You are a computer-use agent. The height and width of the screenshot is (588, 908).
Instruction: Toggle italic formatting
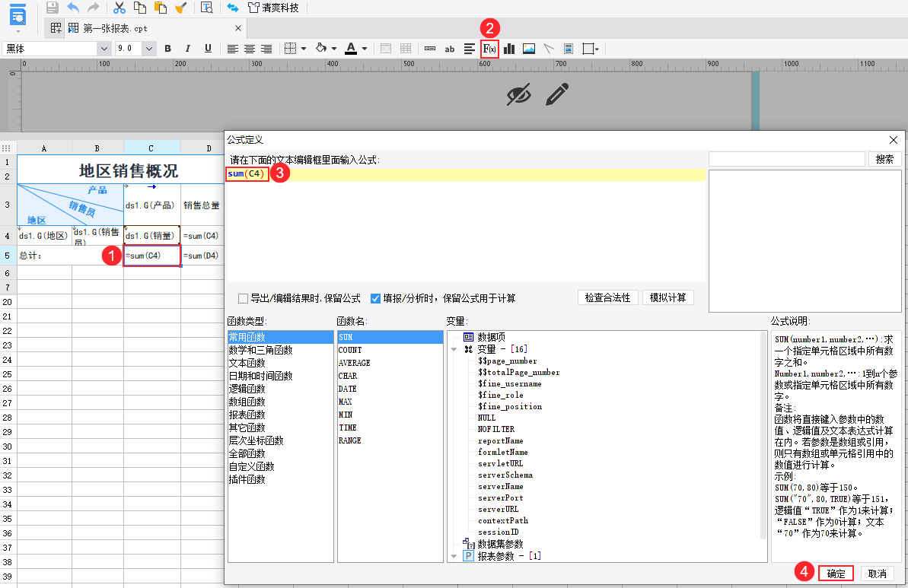tap(188, 49)
